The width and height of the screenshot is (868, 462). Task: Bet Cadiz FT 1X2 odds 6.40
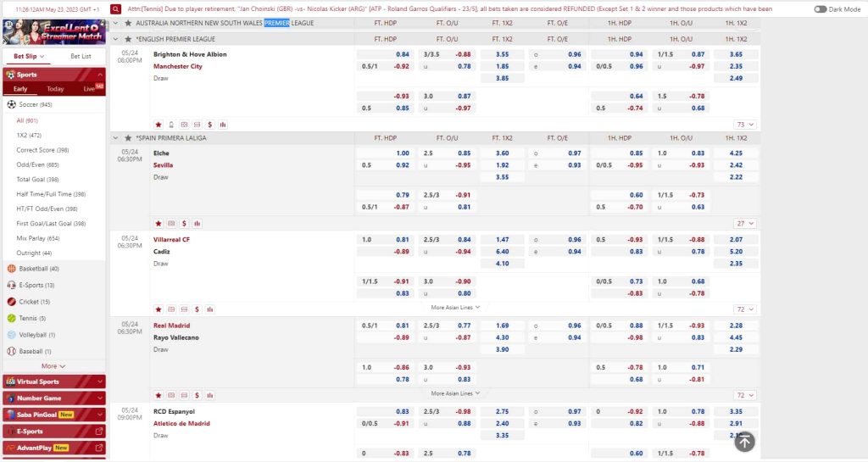tap(502, 252)
